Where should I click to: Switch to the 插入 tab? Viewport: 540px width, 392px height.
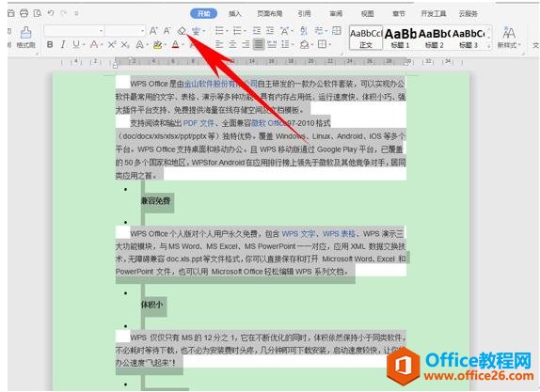point(234,13)
